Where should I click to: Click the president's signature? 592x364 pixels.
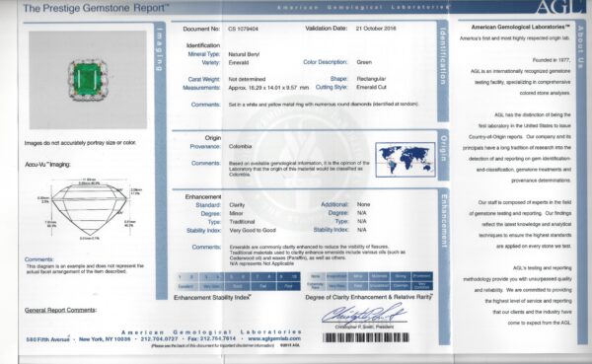point(364,314)
